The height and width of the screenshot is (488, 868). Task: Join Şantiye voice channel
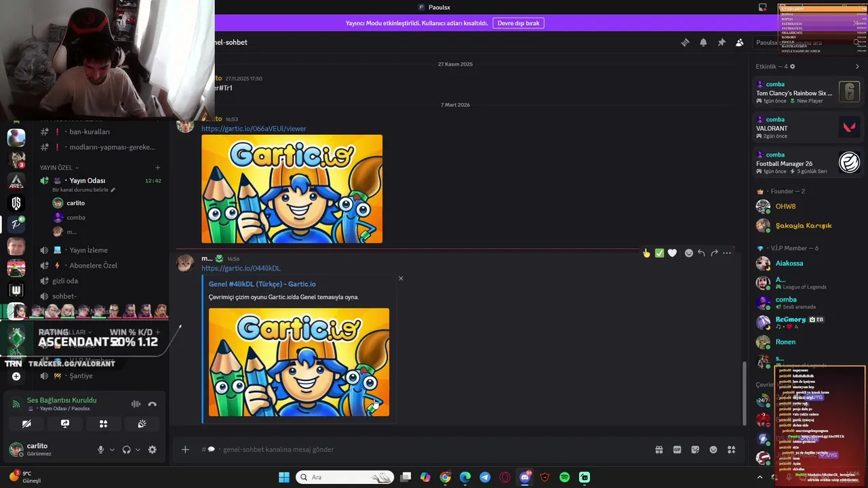click(x=81, y=375)
